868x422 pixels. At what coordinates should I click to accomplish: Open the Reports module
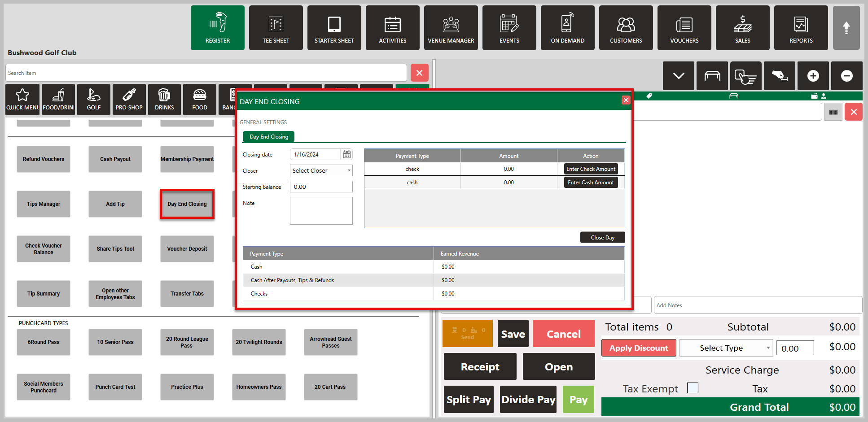tap(801, 28)
